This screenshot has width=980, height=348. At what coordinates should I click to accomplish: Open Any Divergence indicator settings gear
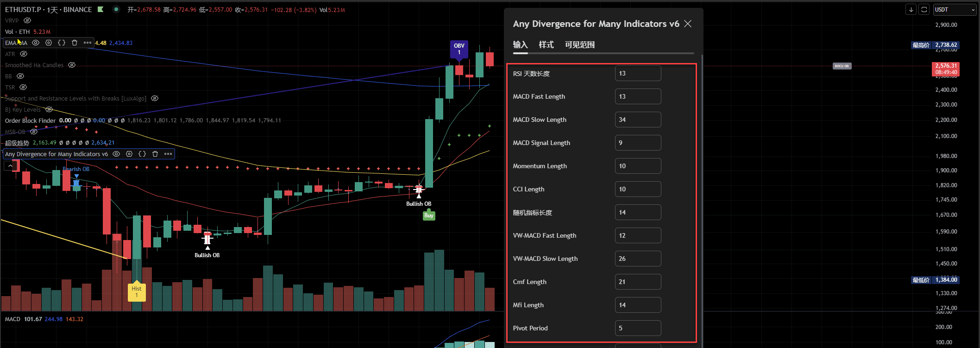click(129, 154)
